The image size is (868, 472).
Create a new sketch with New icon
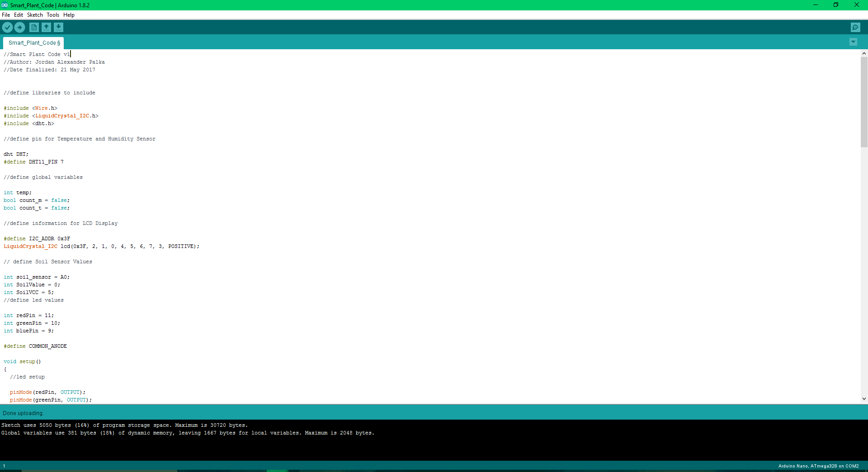[x=34, y=28]
